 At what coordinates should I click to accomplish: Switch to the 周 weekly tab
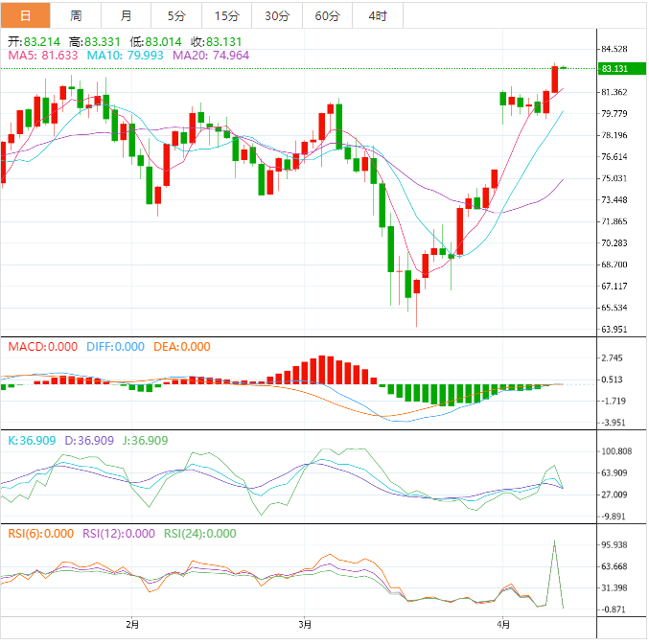(76, 15)
